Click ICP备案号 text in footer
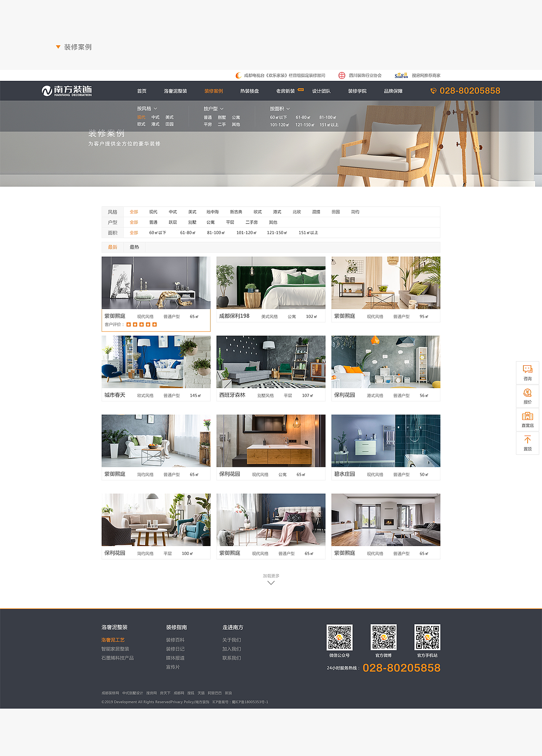Viewport: 542px width, 756px height. [240, 702]
